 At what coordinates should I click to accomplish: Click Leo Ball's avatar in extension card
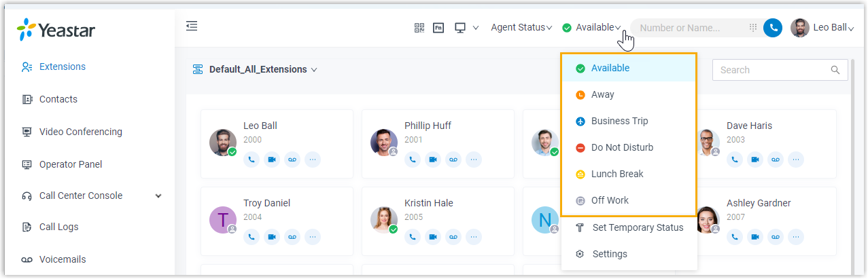tap(223, 143)
